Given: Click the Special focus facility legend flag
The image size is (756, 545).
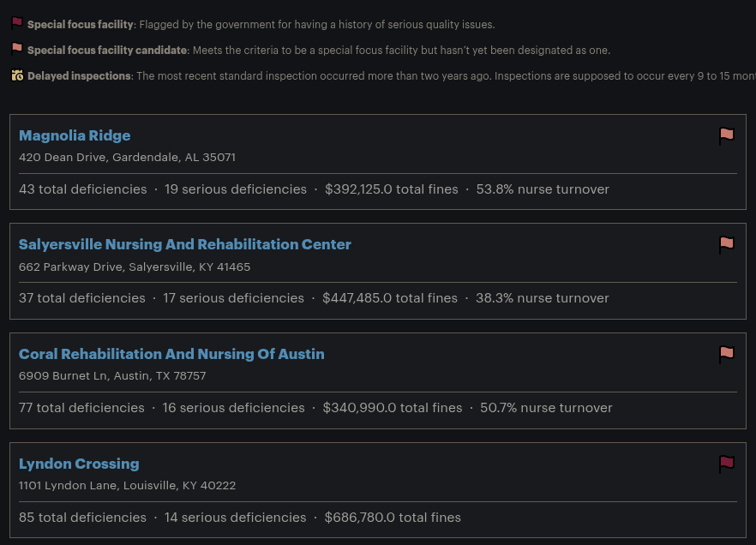Looking at the screenshot, I should click(x=17, y=22).
